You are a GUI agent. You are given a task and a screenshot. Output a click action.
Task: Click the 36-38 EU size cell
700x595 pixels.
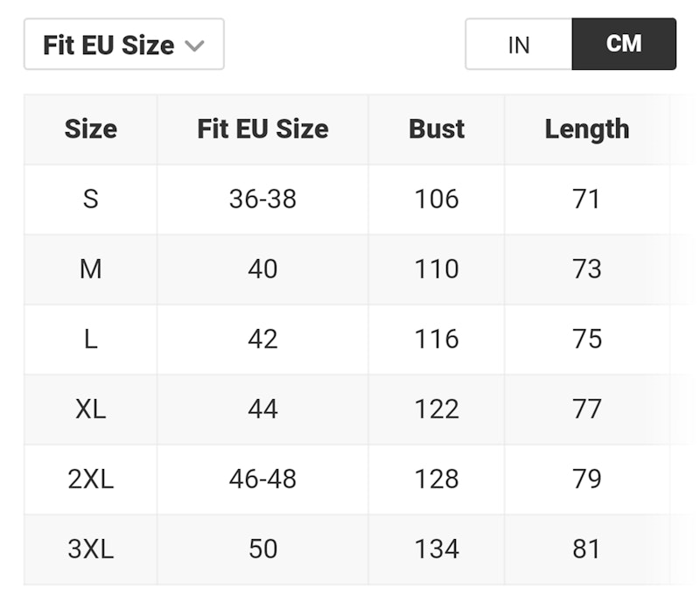(x=263, y=199)
